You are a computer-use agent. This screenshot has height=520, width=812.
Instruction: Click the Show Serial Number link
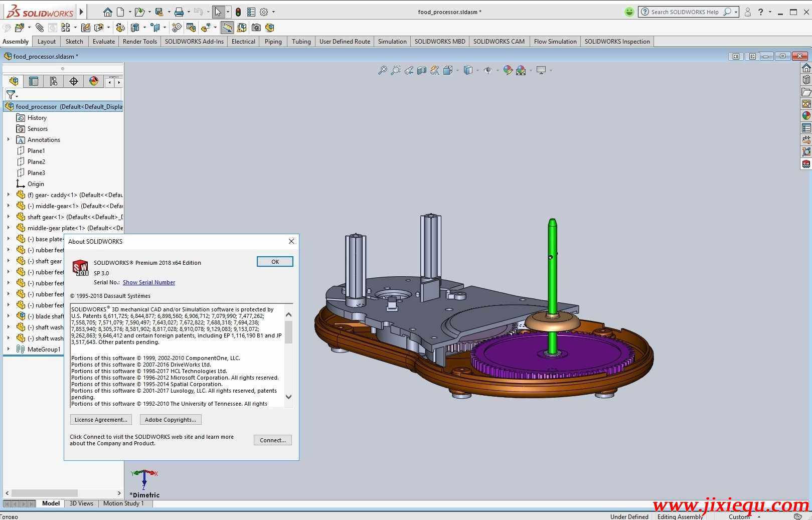point(148,282)
